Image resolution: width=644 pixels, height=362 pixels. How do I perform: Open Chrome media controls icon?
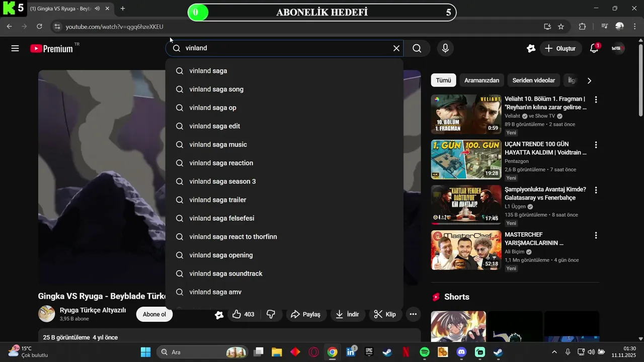[x=605, y=27]
